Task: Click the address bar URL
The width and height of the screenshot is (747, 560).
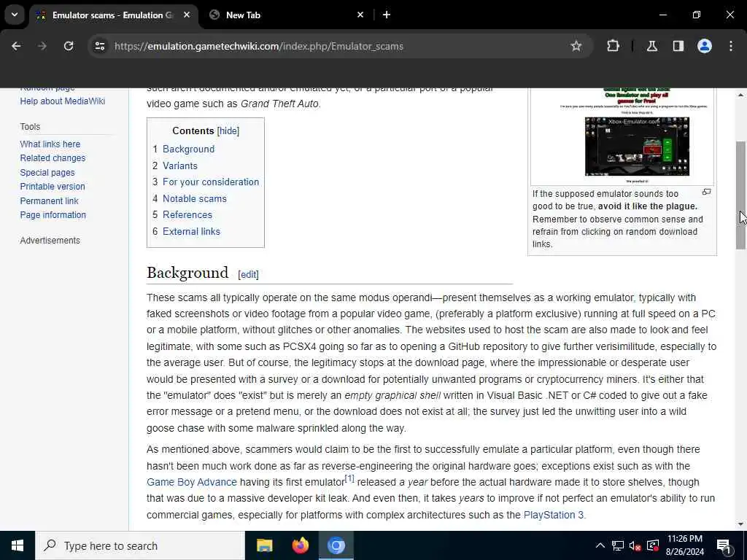Action: pyautogui.click(x=259, y=46)
